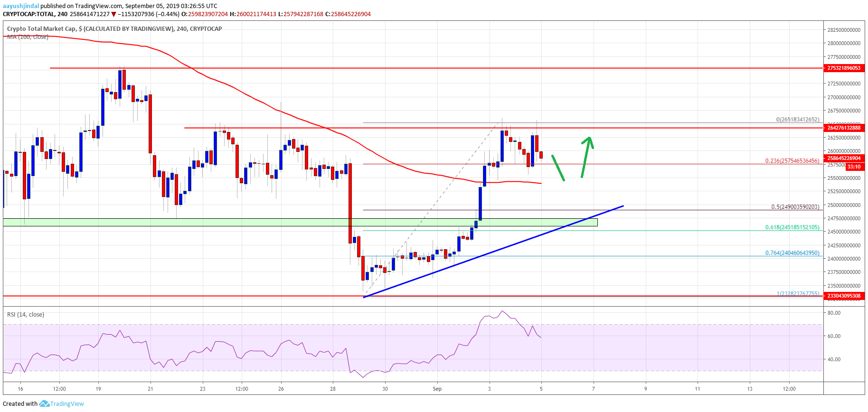Click the 21 date label on time axis
This screenshot has width=868, height=412.
coord(151,389)
